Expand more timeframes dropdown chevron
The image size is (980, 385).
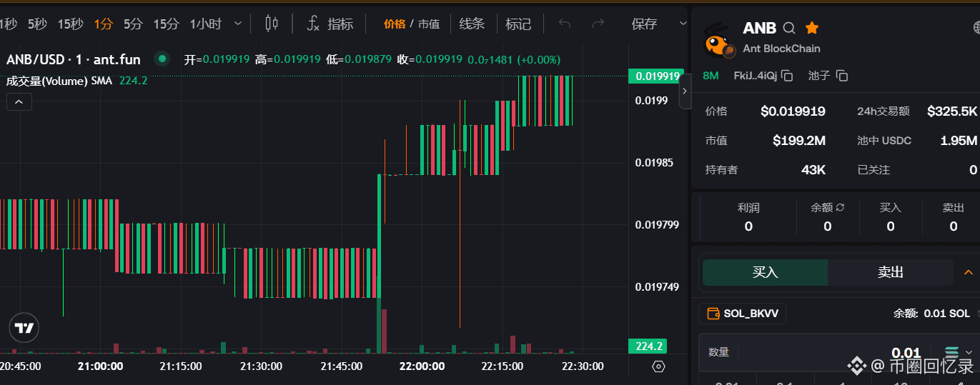238,24
